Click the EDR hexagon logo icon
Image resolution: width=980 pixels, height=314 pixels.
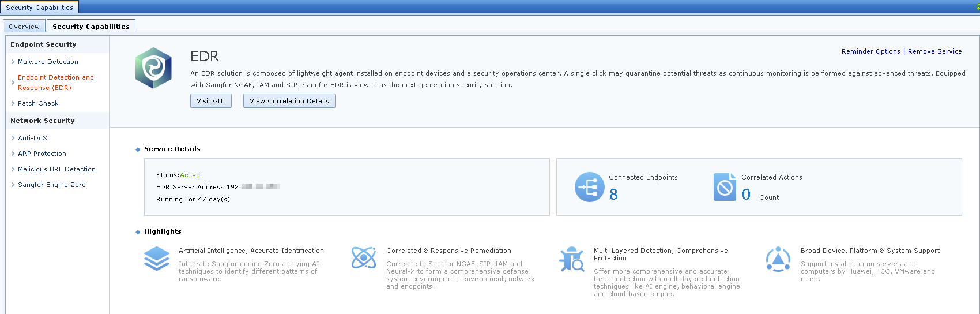click(x=153, y=68)
